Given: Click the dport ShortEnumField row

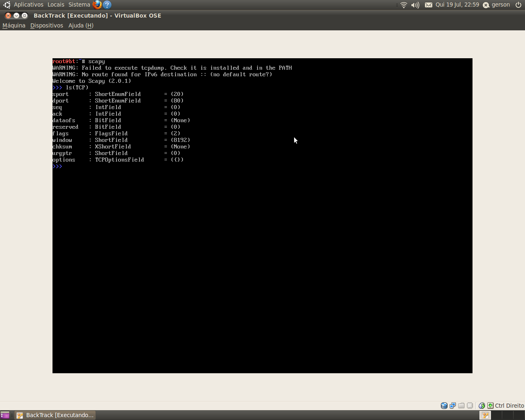Looking at the screenshot, I should (118, 100).
